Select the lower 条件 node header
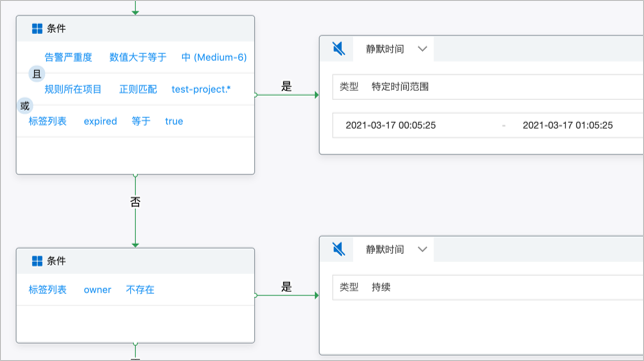Viewport: 644px width, 361px height. pyautogui.click(x=136, y=261)
